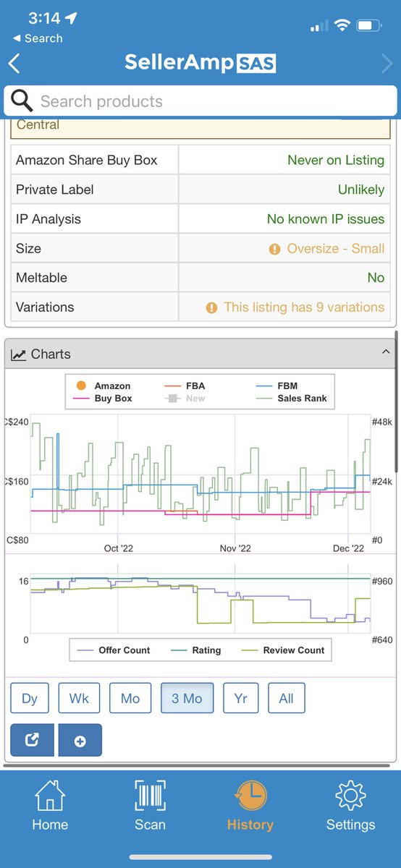Tap 'This listing has 9 variations' text

click(304, 307)
